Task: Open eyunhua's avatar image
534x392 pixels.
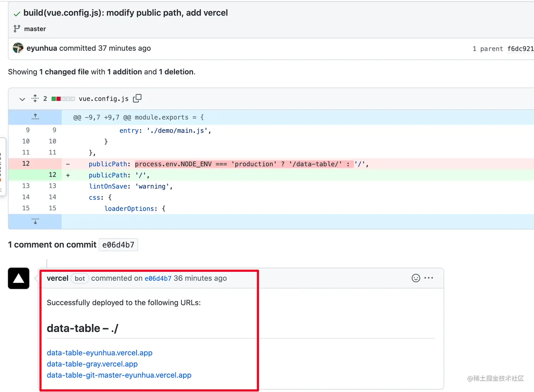Action: pos(18,48)
